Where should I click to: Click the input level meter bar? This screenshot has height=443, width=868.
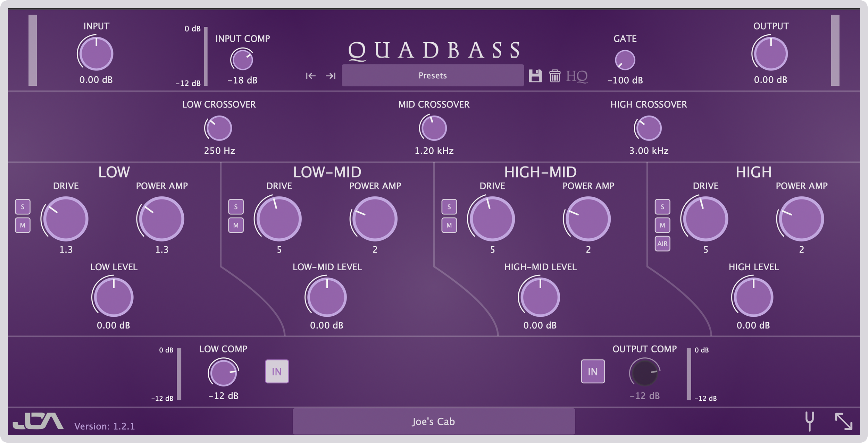click(33, 50)
